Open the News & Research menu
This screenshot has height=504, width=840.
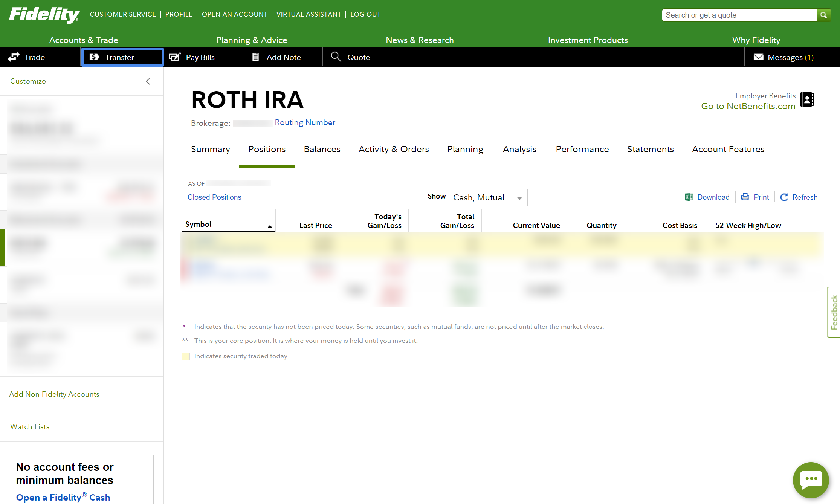(420, 40)
